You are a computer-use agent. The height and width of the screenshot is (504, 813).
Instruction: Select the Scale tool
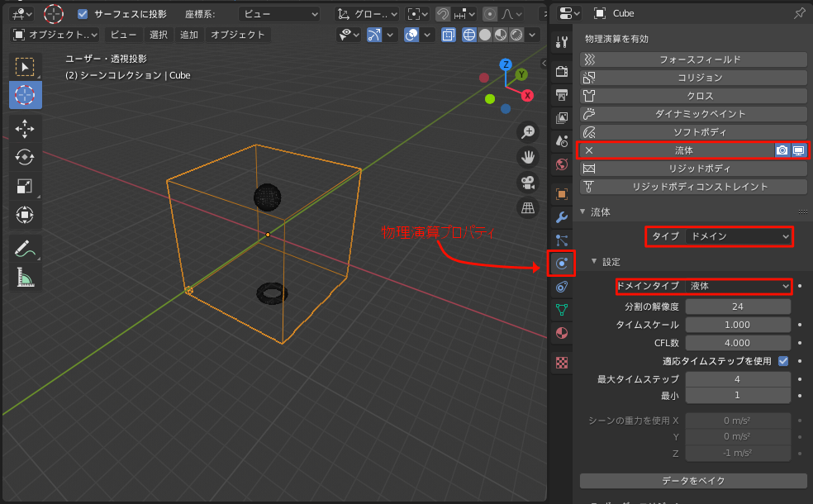pyautogui.click(x=25, y=186)
